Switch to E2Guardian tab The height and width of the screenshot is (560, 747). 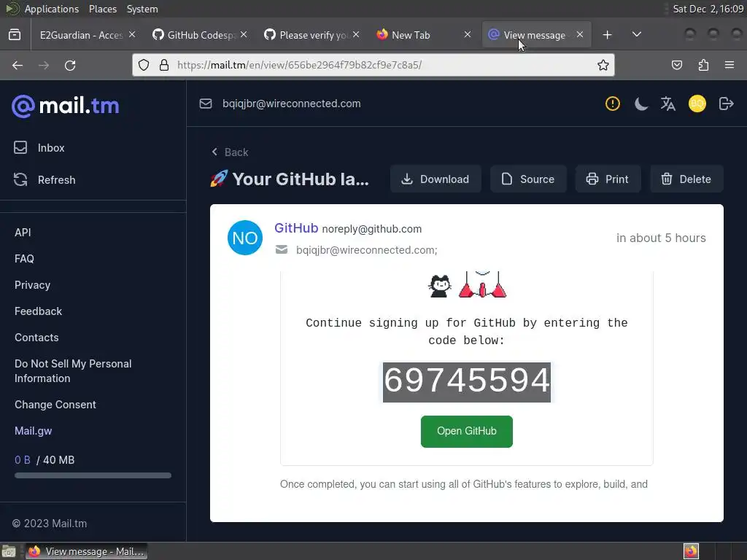coord(81,35)
